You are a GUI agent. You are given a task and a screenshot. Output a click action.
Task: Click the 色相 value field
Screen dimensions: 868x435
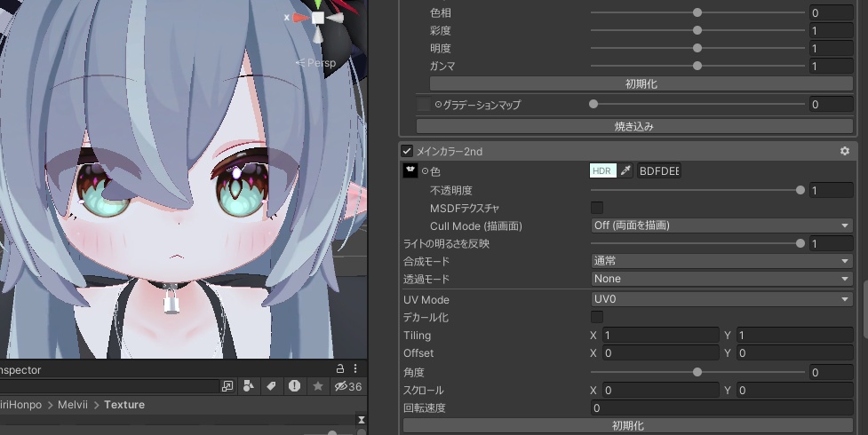831,12
